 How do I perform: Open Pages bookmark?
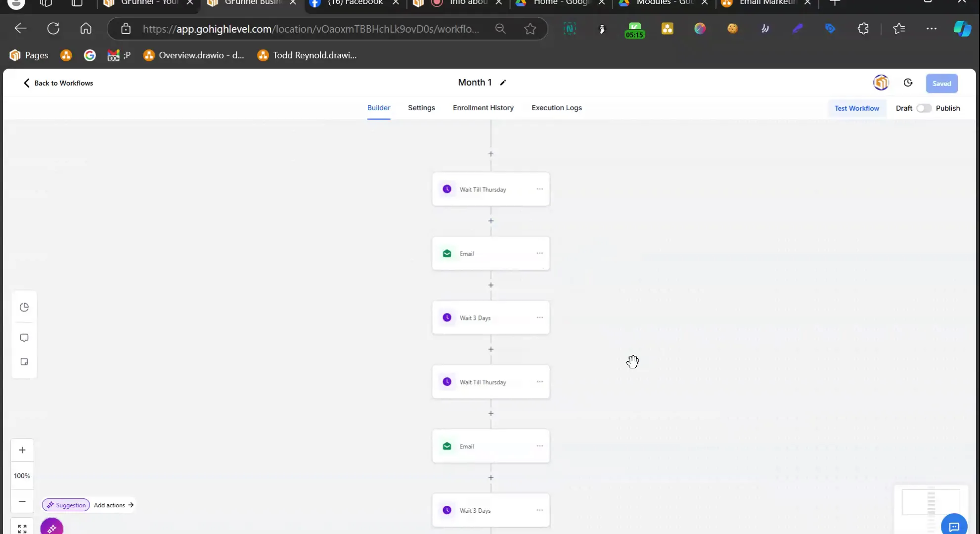point(29,55)
